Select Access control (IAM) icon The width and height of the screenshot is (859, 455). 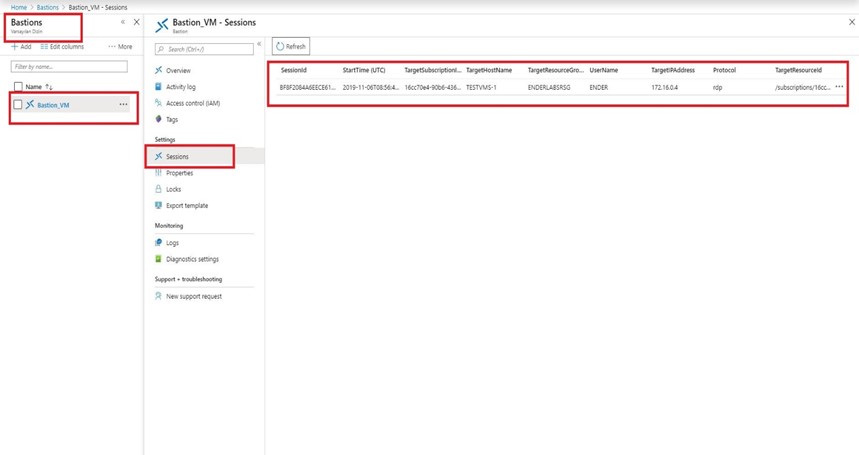pos(158,103)
